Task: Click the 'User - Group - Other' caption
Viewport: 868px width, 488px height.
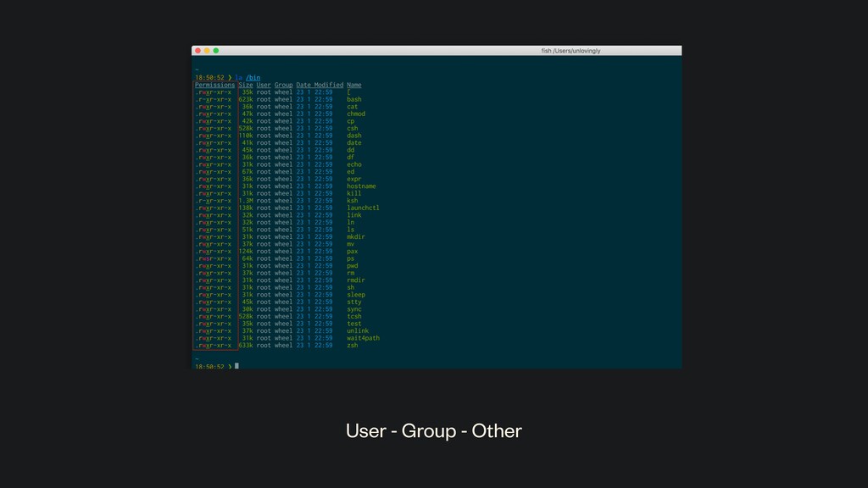Action: click(x=434, y=431)
